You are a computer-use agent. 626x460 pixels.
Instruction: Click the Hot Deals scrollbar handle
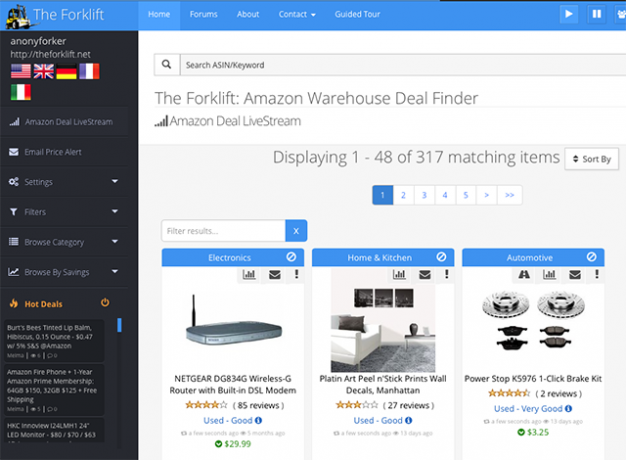coord(119,325)
